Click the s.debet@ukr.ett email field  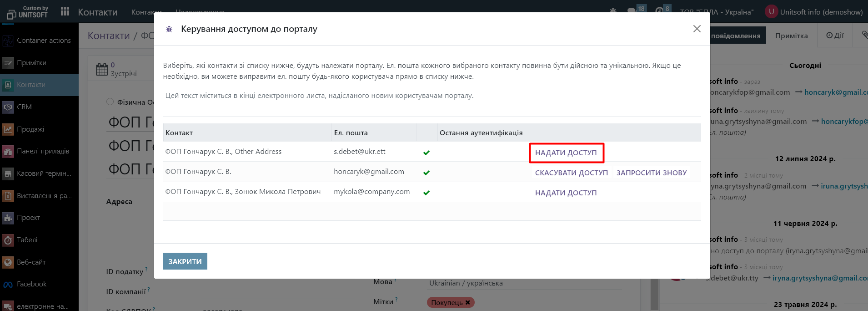coord(359,152)
